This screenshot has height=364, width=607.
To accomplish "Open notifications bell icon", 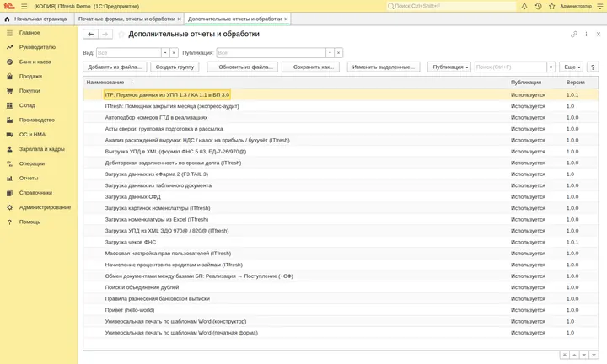I will coord(524,6).
